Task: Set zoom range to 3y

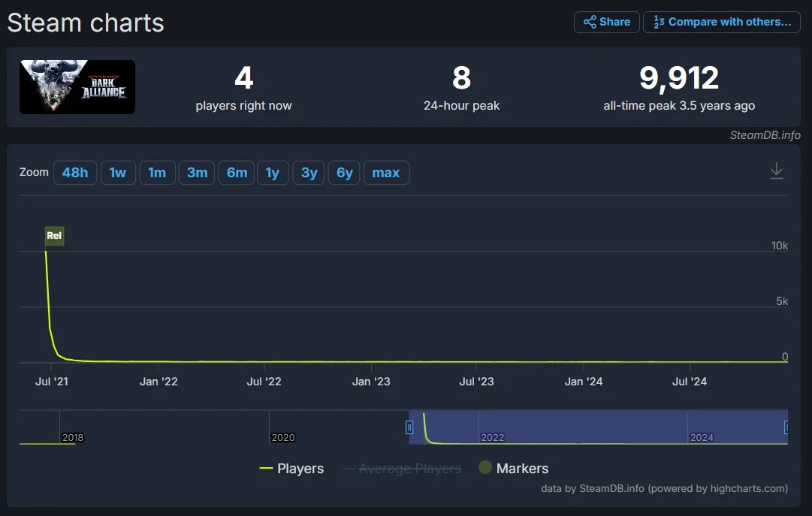Action: coord(309,173)
